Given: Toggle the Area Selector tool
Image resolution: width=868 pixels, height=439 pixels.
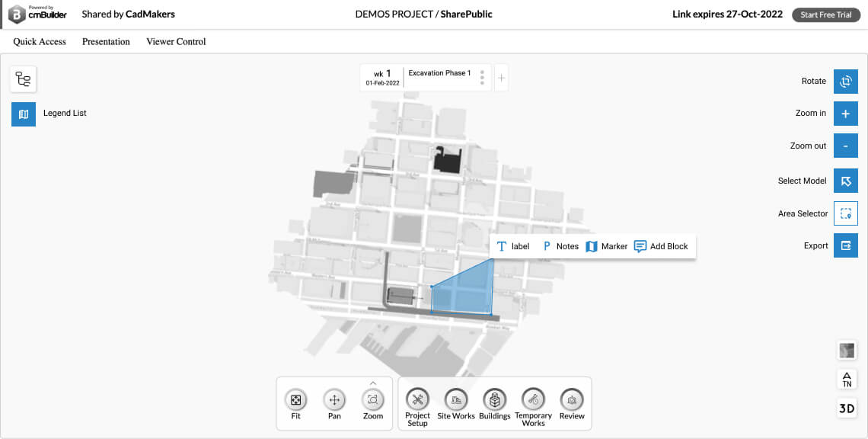Looking at the screenshot, I should click(x=845, y=214).
